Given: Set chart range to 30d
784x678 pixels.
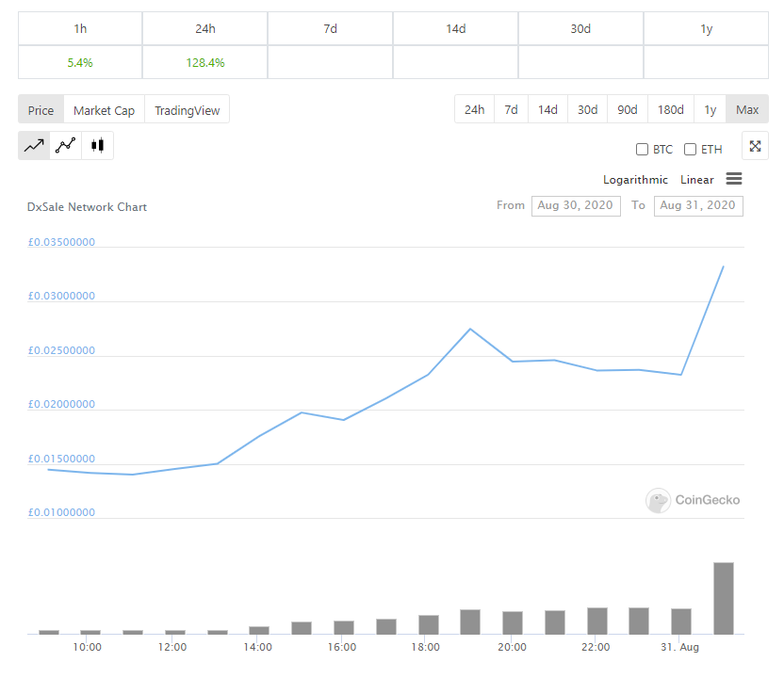Looking at the screenshot, I should [587, 110].
